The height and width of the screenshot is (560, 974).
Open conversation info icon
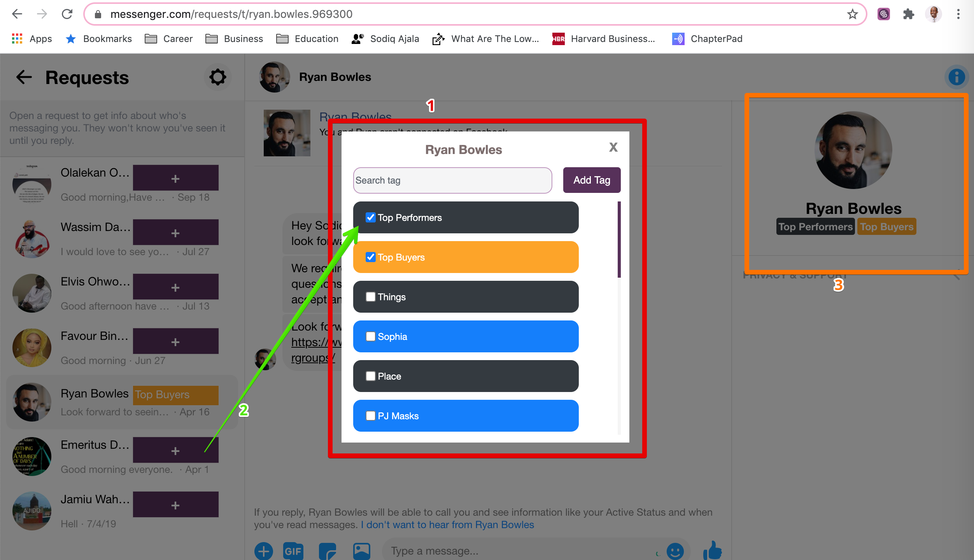click(x=956, y=77)
